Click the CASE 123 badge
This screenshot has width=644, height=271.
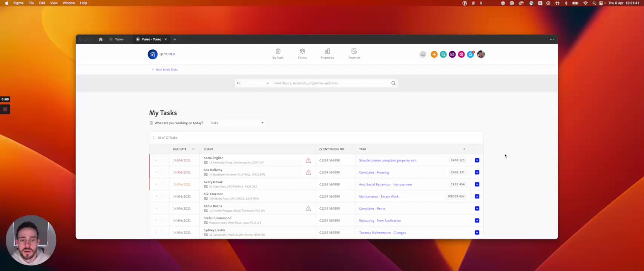click(457, 160)
